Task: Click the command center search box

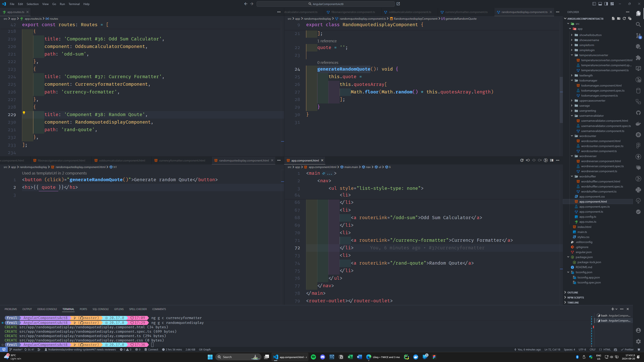Action: 326,4
